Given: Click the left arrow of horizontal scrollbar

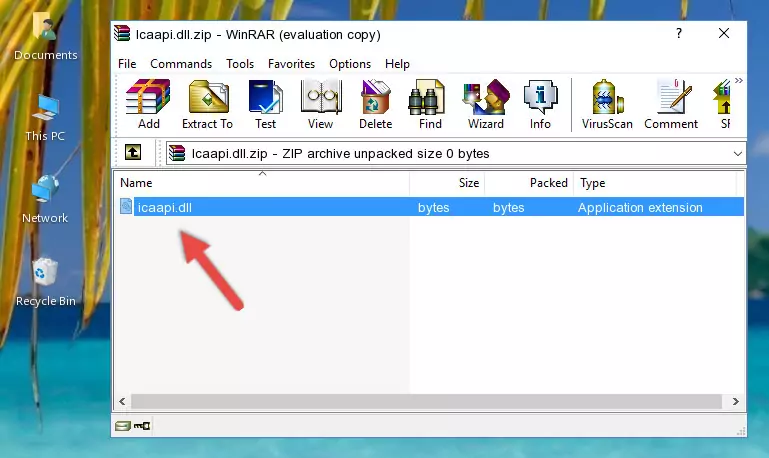Looking at the screenshot, I should [122, 401].
